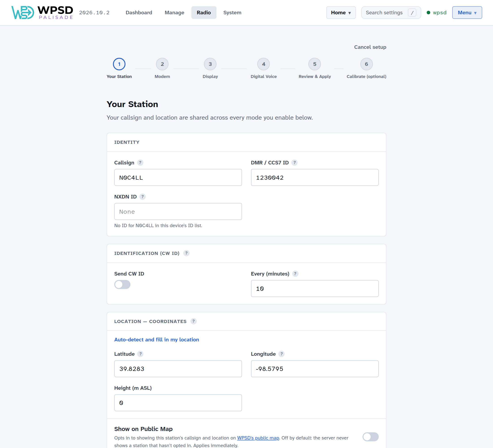Focus the Search settings field
The image size is (493, 448).
pos(391,13)
